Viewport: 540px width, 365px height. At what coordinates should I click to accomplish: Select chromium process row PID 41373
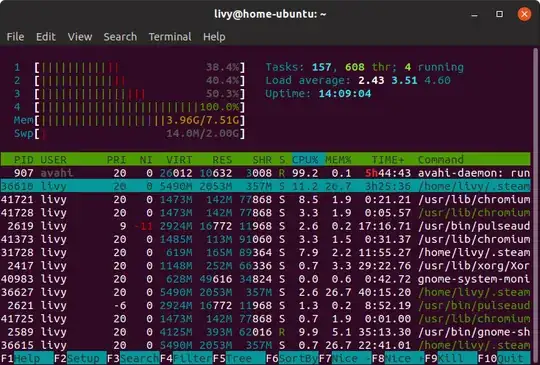coord(265,239)
